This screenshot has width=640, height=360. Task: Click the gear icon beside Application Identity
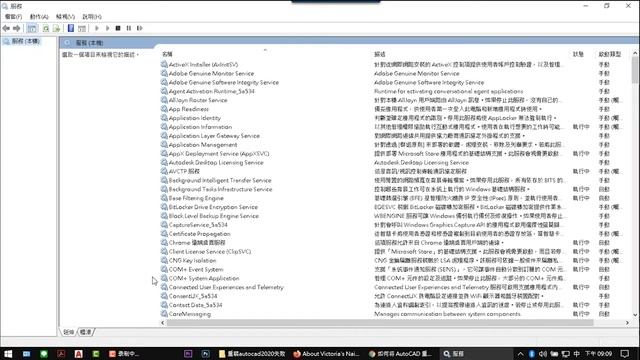(x=164, y=118)
